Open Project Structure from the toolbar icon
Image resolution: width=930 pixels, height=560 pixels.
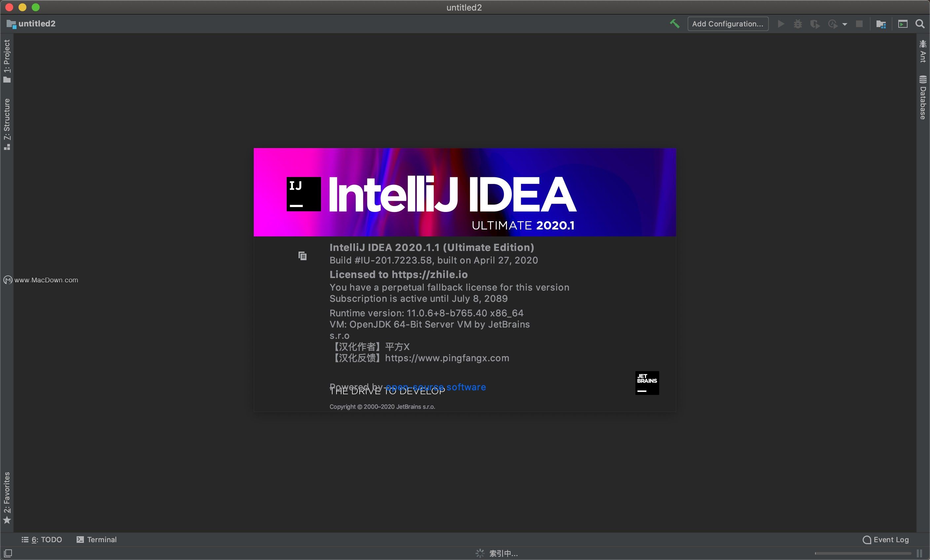(x=881, y=23)
